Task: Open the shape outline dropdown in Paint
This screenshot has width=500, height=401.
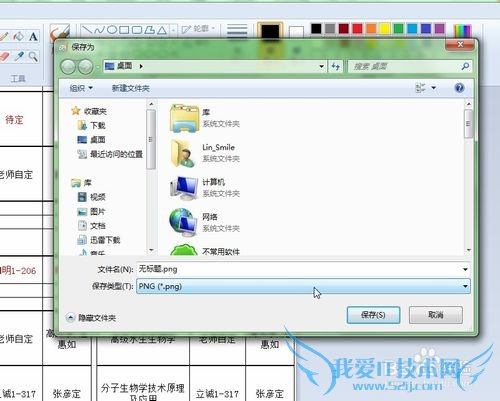Action: click(198, 29)
